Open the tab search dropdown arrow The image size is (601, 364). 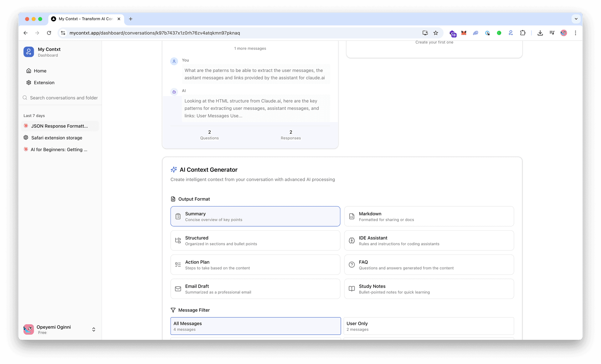tap(576, 19)
